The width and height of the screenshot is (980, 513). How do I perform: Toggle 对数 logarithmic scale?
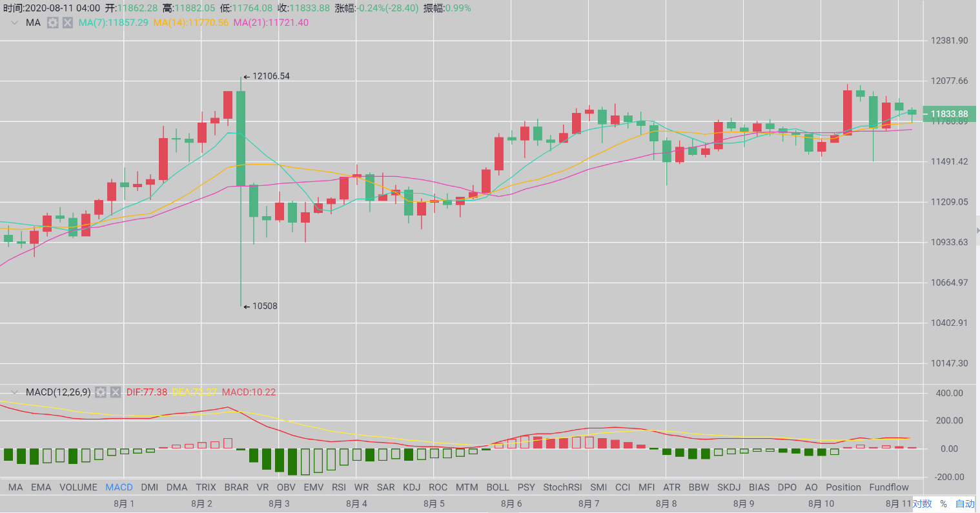tap(922, 504)
